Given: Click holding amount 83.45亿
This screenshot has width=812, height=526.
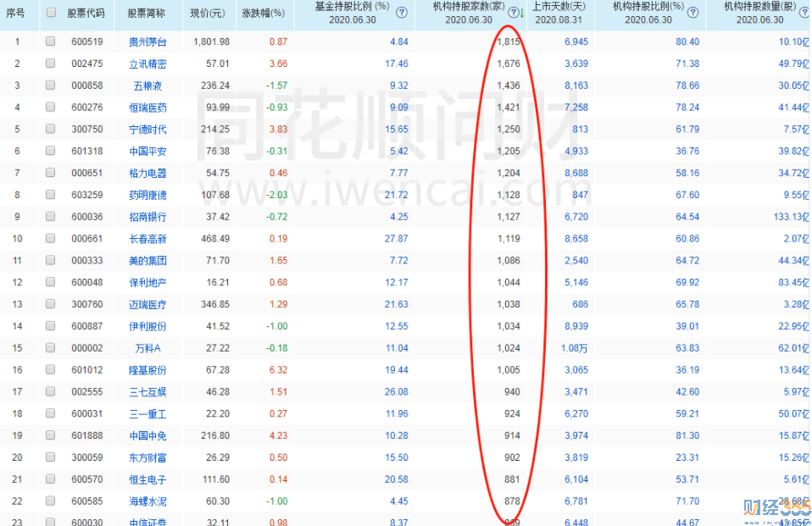Looking at the screenshot, I should pos(793,282).
